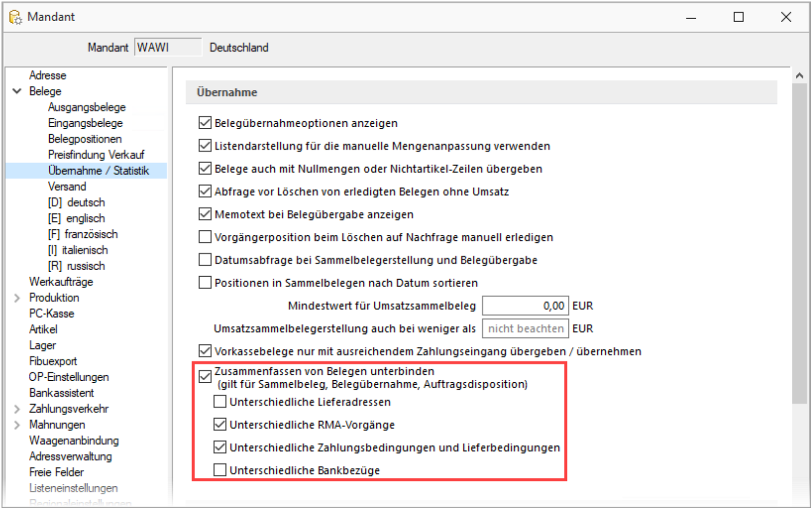This screenshot has width=812, height=509.
Task: Open Werkaufträge settings
Action: (61, 282)
